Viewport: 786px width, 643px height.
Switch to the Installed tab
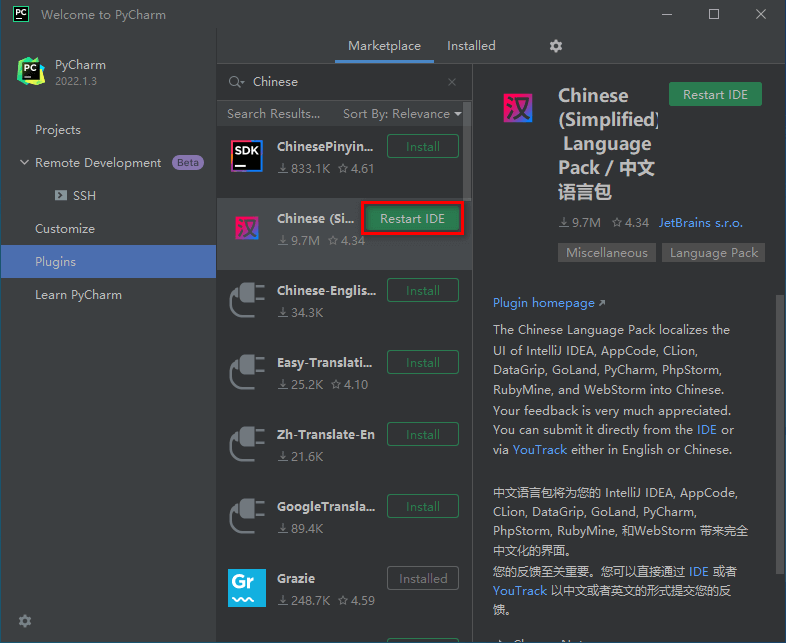point(471,46)
